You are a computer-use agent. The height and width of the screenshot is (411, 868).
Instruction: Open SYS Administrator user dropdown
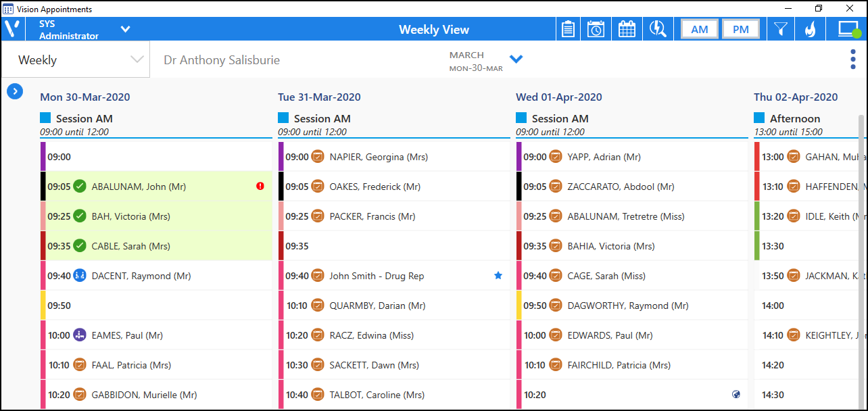pyautogui.click(x=125, y=29)
